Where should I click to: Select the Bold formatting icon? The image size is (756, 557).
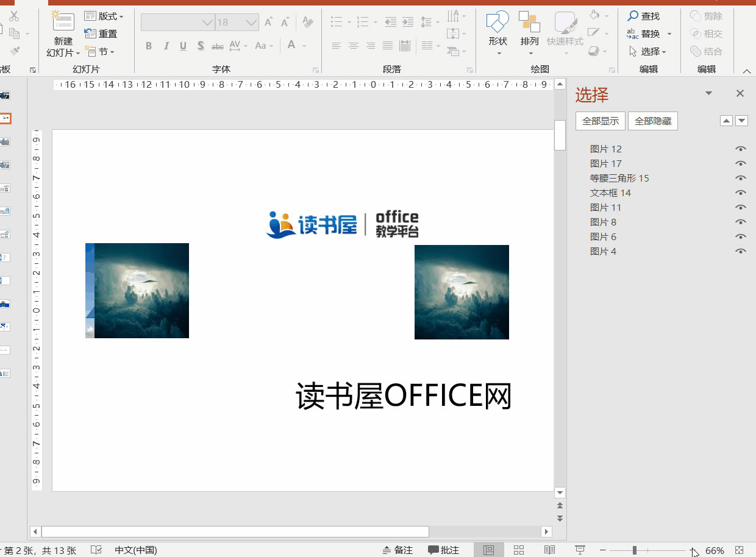(148, 46)
